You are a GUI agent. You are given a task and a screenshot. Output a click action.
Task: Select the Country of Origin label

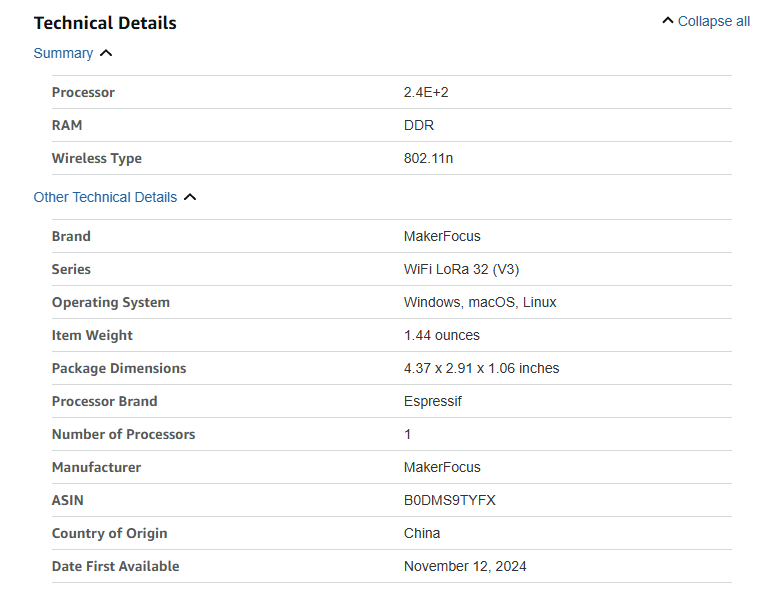pyautogui.click(x=110, y=534)
